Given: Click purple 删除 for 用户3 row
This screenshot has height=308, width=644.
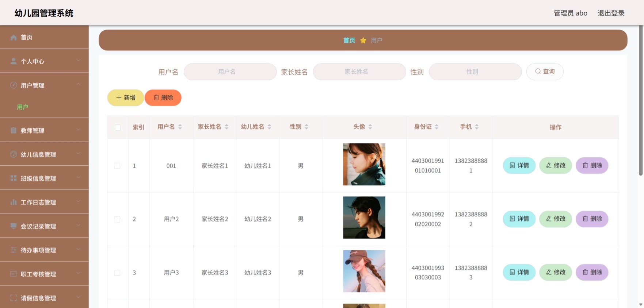Looking at the screenshot, I should tap(592, 272).
